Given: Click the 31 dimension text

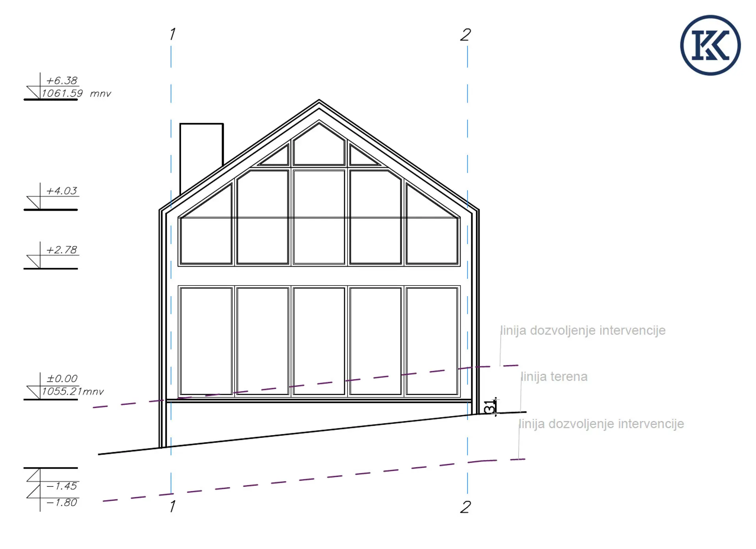Looking at the screenshot, I should (489, 407).
